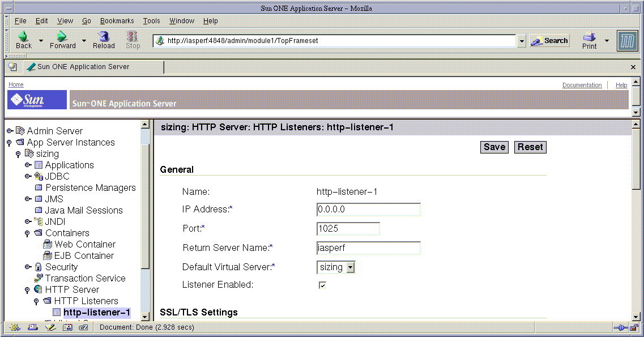
Task: Click the Print icon in toolbar
Action: tap(589, 36)
